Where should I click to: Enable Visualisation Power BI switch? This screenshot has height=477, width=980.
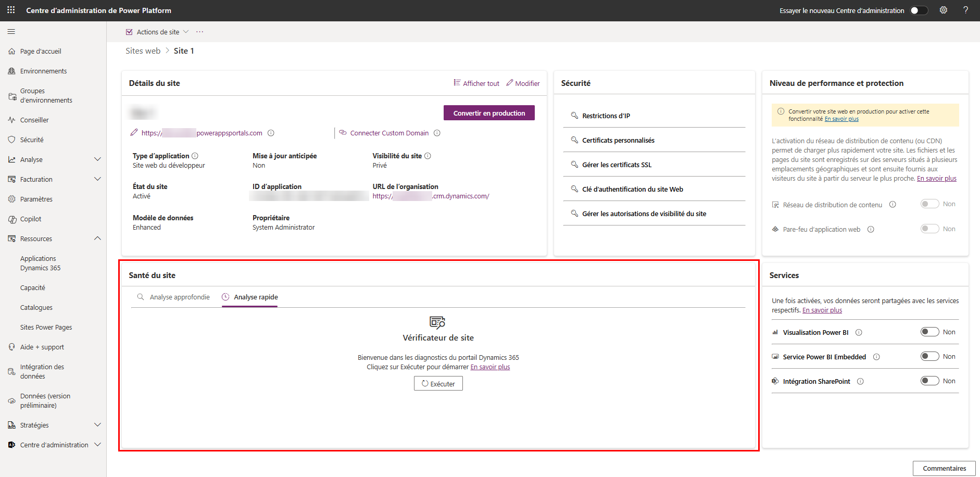(x=929, y=332)
